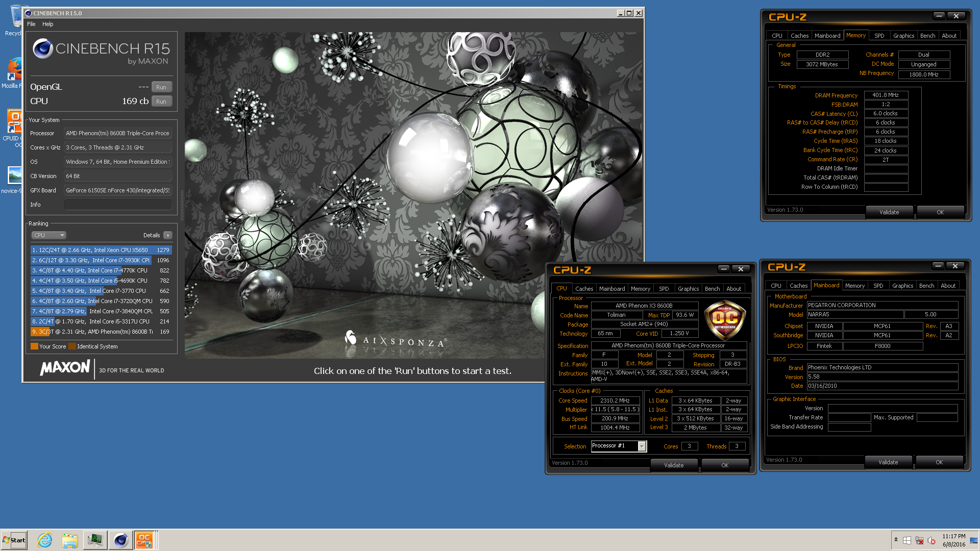Open SPD tab in CPU-Z Memory window
The height and width of the screenshot is (551, 980).
click(x=879, y=36)
